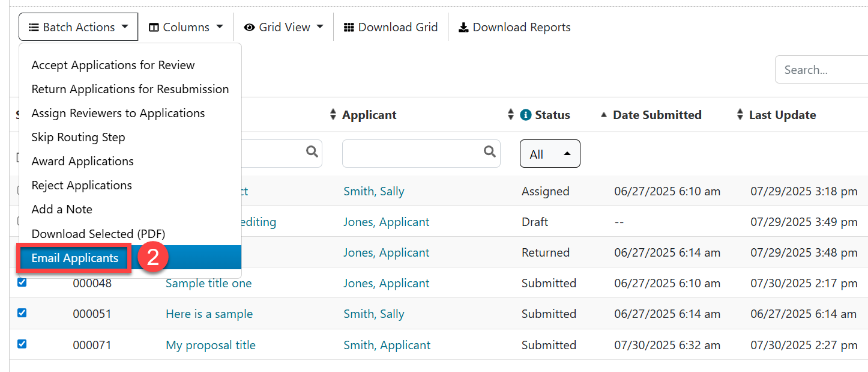Click date 07/30/2025 6:32 am
868x372 pixels.
point(668,345)
